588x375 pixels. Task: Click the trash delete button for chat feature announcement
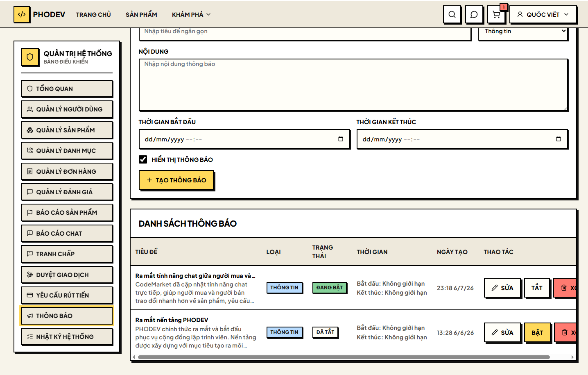[565, 288]
